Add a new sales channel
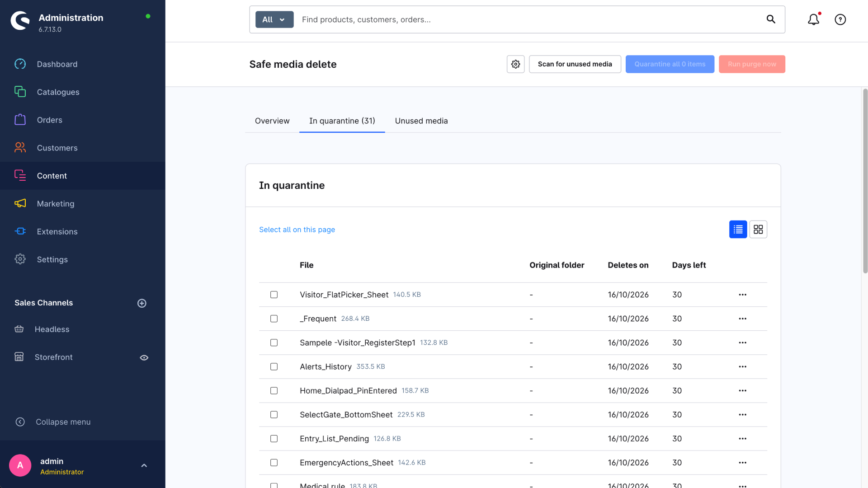Screen dimensions: 868x488 [142, 303]
